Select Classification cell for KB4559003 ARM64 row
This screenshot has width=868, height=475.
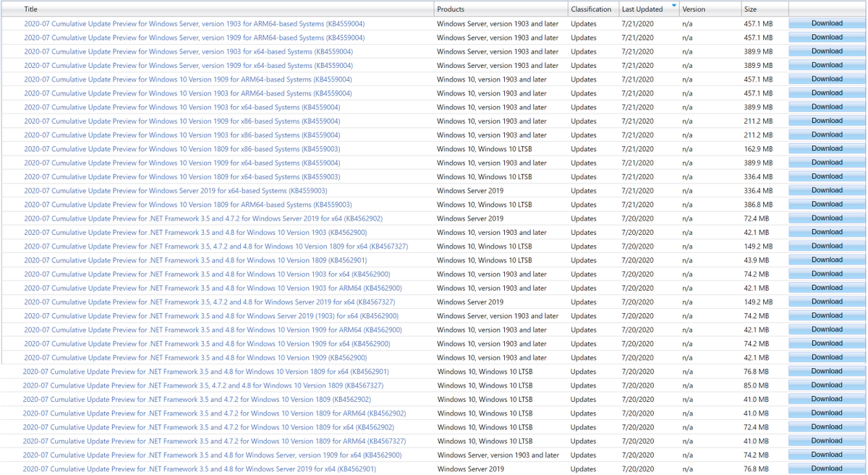point(584,205)
